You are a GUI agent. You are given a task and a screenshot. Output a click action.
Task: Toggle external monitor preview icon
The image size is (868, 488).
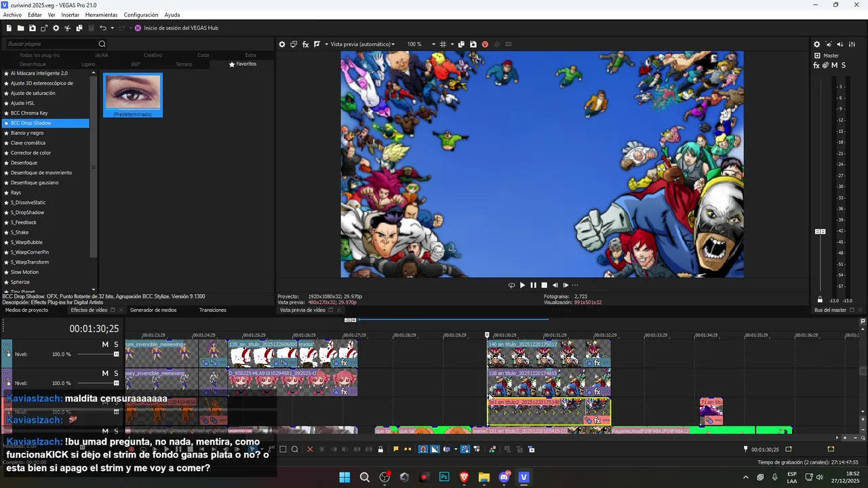[x=294, y=44]
